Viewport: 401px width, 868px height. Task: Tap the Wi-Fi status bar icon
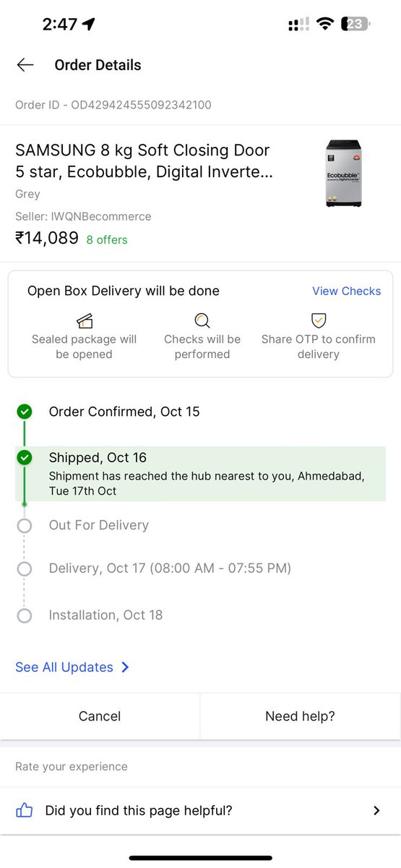point(325,24)
